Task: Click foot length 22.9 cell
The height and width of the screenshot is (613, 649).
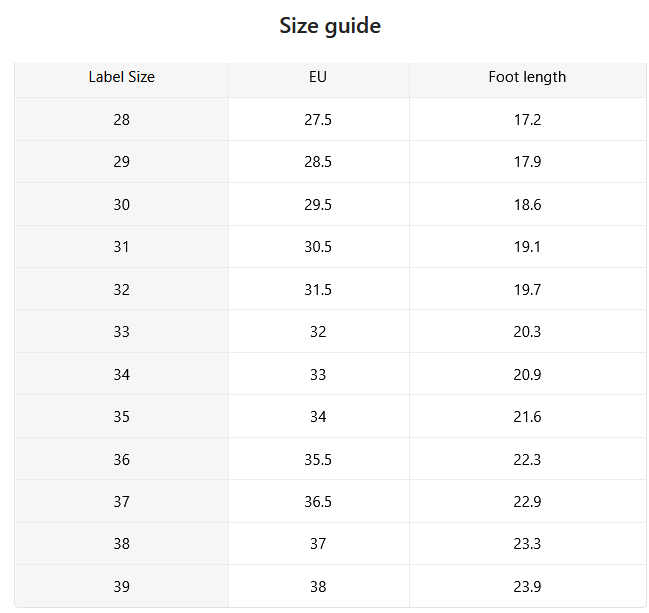Action: [x=527, y=502]
